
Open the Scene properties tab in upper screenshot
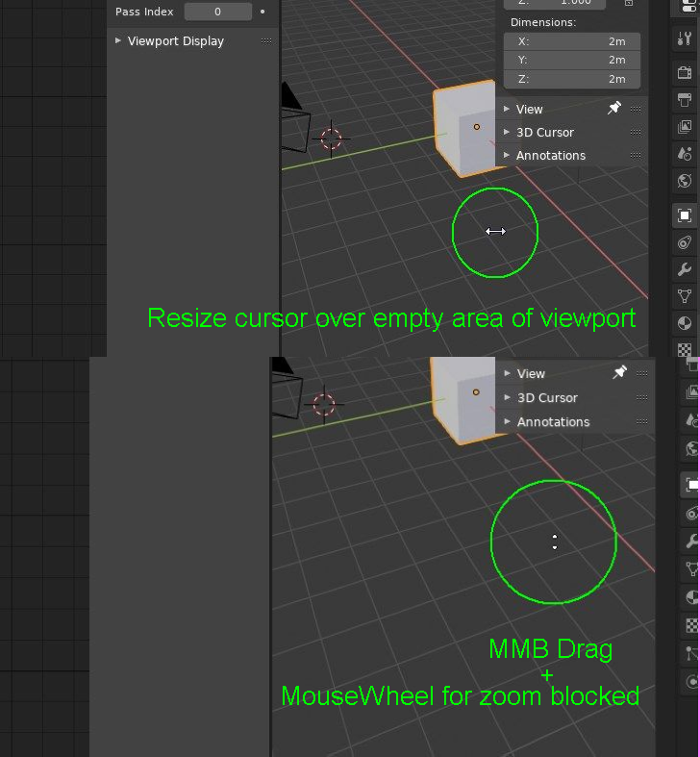pos(684,154)
